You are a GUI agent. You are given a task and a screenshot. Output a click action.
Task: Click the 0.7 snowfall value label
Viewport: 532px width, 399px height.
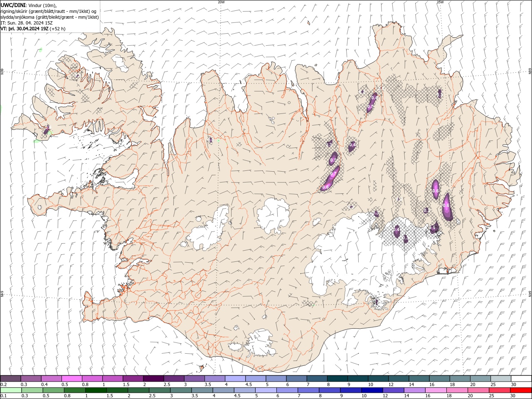click(x=333, y=174)
